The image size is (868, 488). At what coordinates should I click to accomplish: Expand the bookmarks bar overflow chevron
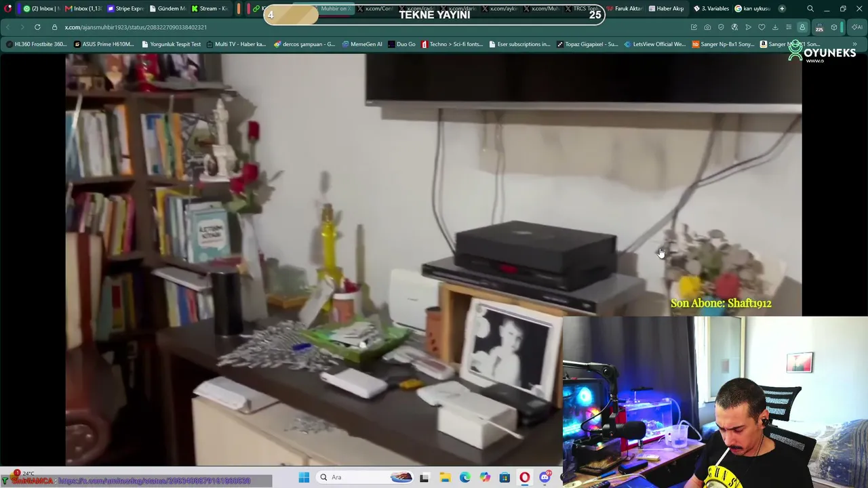[x=854, y=44]
